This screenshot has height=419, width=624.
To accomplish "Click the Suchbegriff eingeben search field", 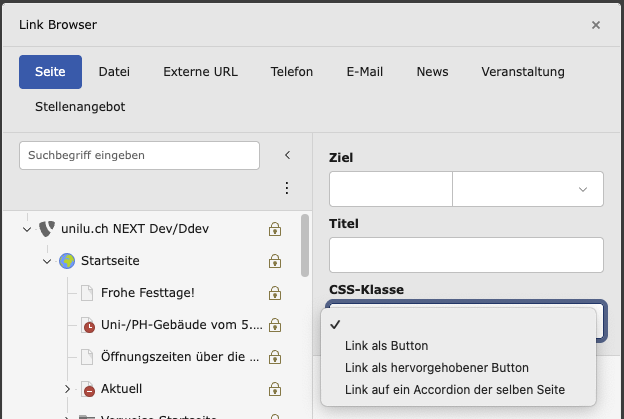I will point(140,155).
